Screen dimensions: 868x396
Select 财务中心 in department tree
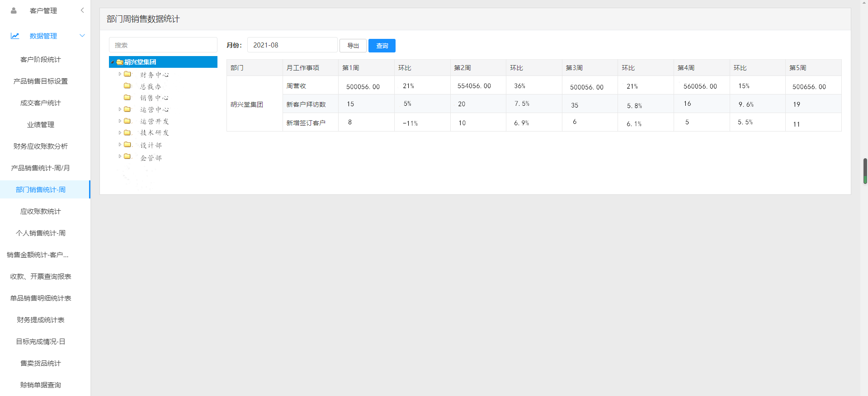[154, 75]
